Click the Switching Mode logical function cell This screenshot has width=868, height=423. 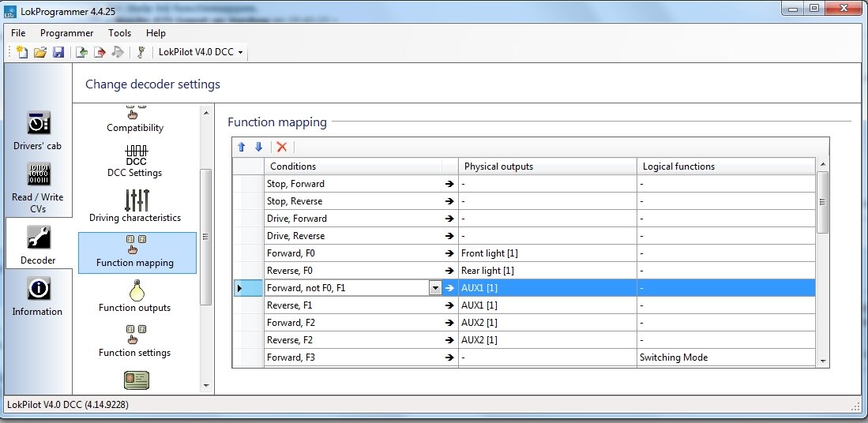(x=726, y=357)
